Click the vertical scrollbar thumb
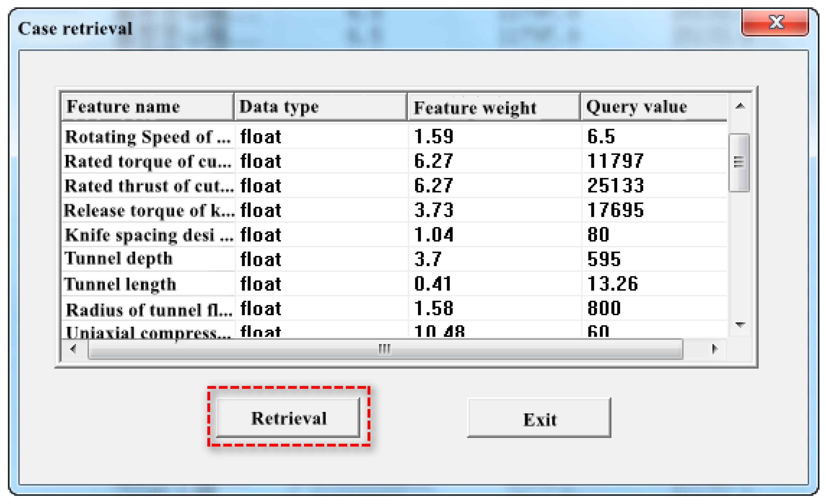 coord(739,162)
